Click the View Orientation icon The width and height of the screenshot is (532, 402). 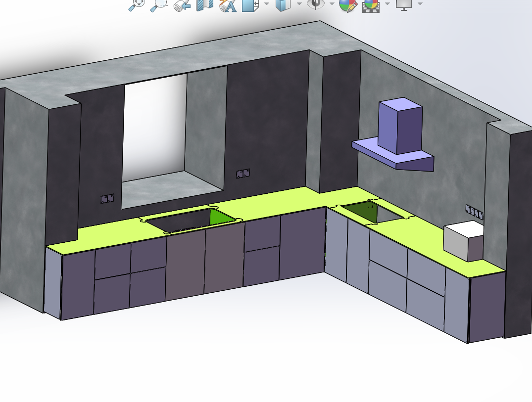[250, 4]
